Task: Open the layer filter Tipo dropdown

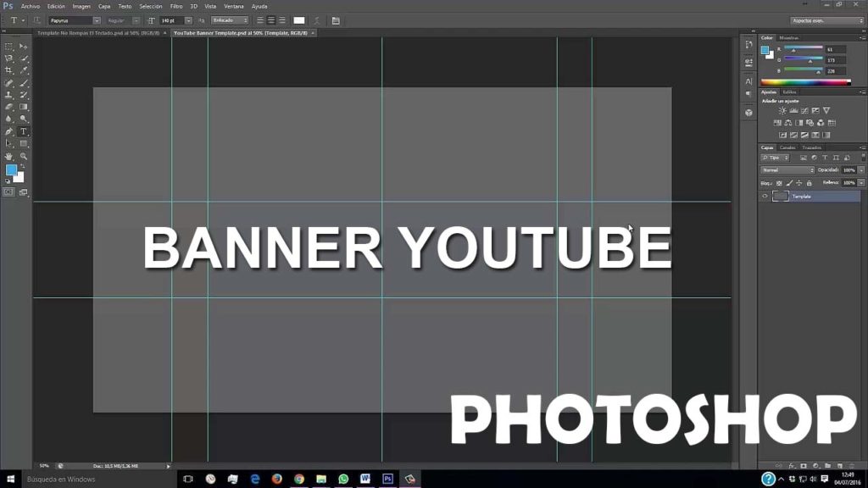Action: pyautogui.click(x=775, y=158)
